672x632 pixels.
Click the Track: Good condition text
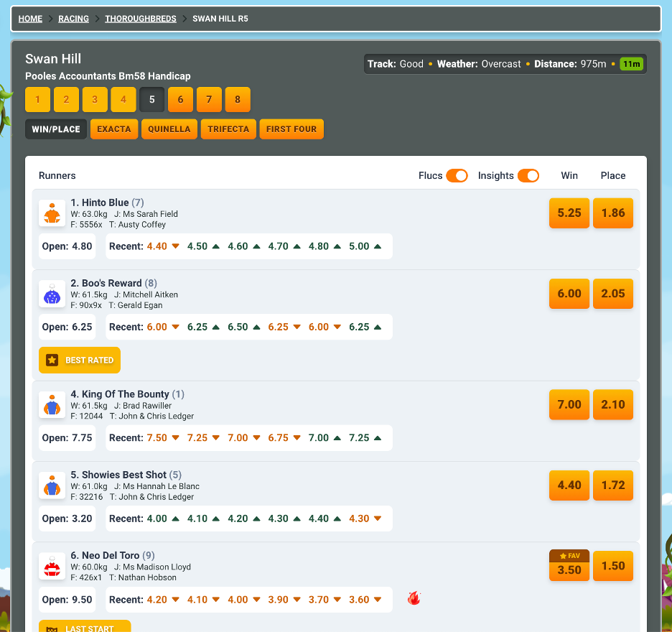click(x=395, y=64)
